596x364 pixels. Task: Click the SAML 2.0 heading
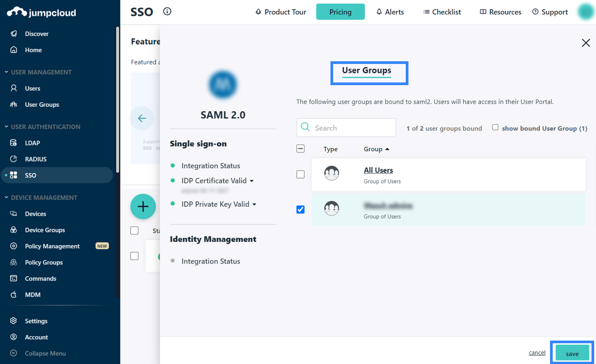pos(223,115)
